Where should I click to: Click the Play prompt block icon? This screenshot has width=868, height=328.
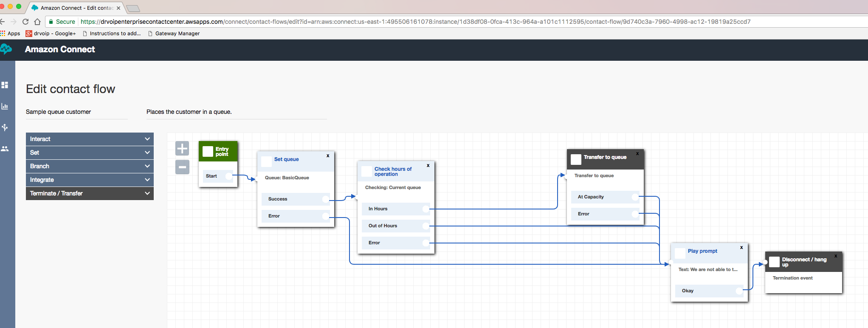point(680,253)
